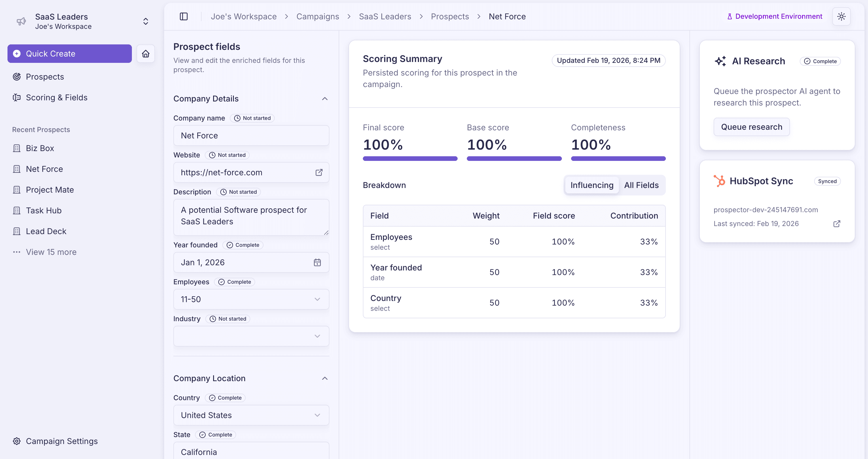Open the Year founded calendar picker

pyautogui.click(x=317, y=262)
